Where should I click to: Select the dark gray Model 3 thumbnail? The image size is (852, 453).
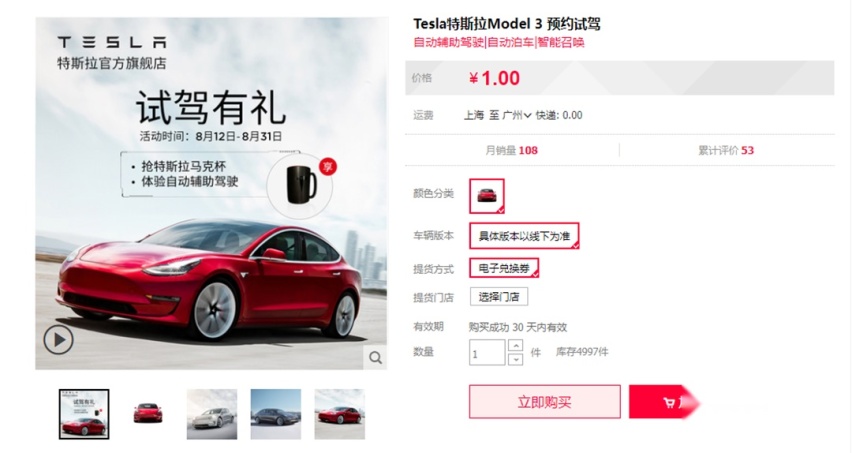pos(275,414)
